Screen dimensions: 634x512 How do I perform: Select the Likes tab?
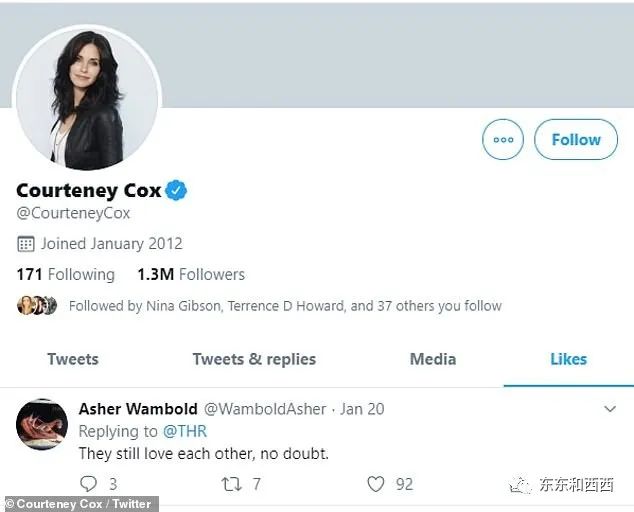568,359
